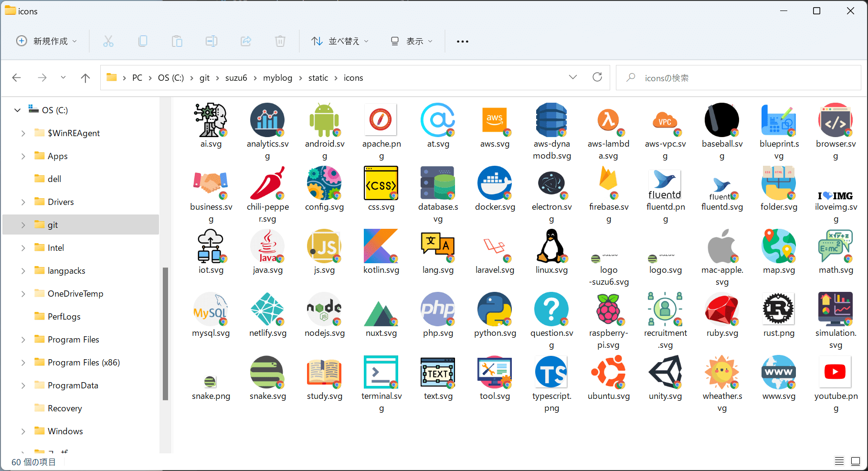Open recent locations dropdown chevron
The width and height of the screenshot is (868, 471).
[63, 77]
